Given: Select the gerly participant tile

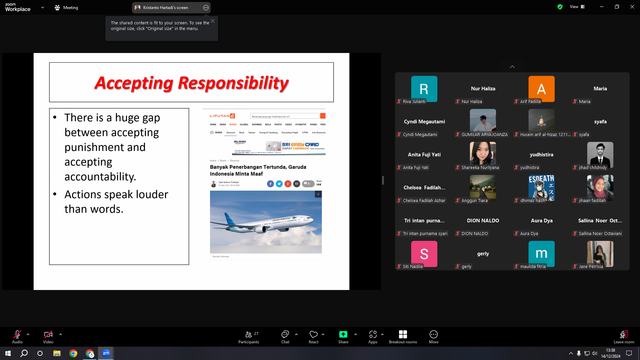Looking at the screenshot, I should [483, 254].
